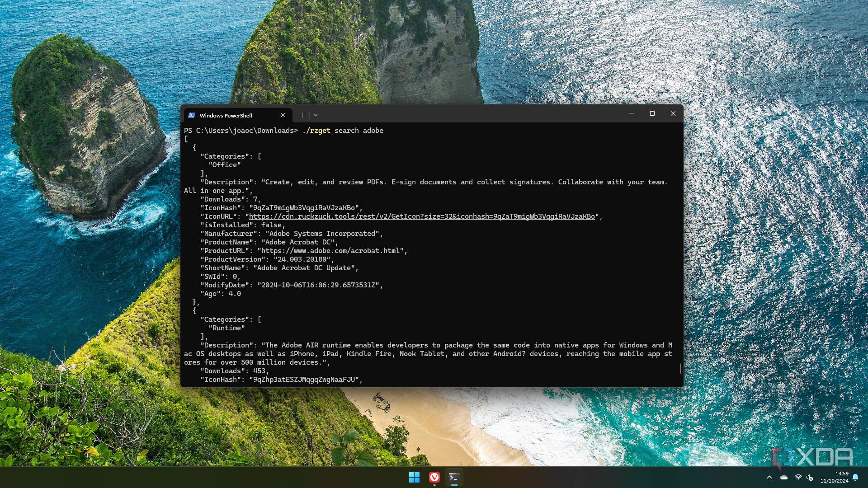The image size is (868, 488).
Task: Open the Windows Start menu
Action: click(x=414, y=477)
